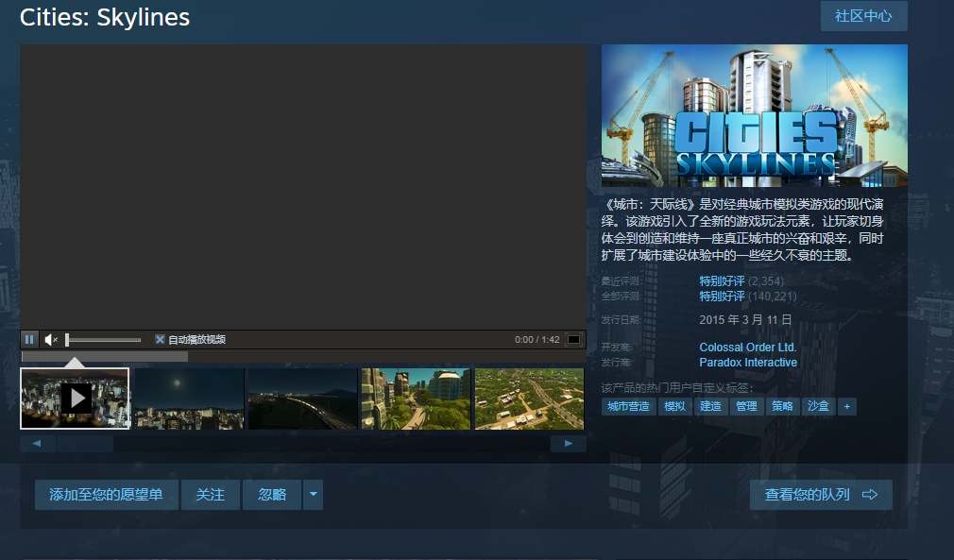Open publisher Paradox Interactive link
The width and height of the screenshot is (954, 560).
[x=748, y=363]
